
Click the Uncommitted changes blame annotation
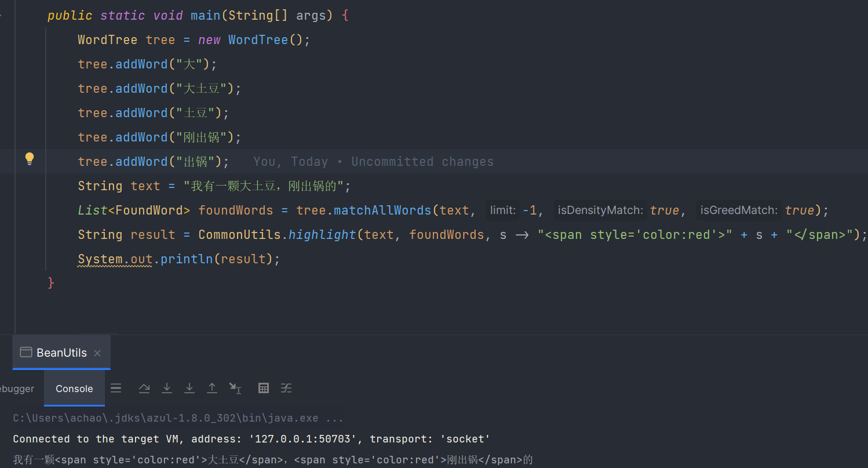tap(373, 162)
